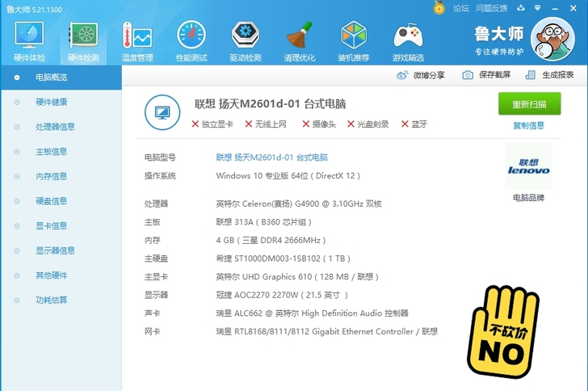Click the round computer monitor icon

tap(162, 112)
